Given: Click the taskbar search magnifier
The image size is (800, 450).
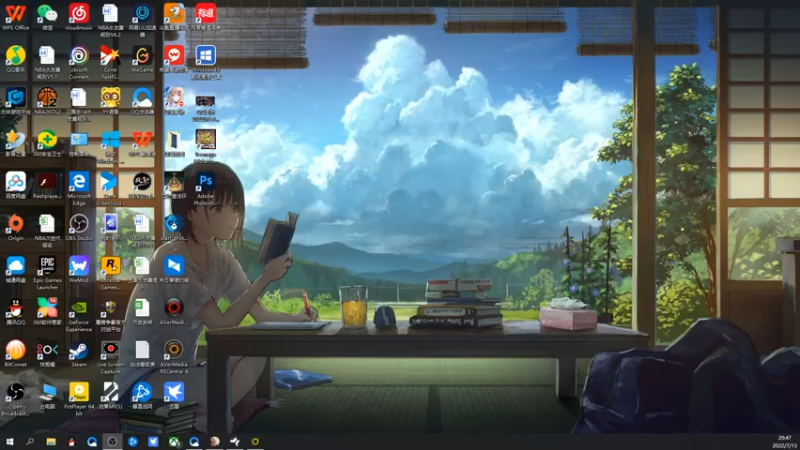Looking at the screenshot, I should click(30, 442).
